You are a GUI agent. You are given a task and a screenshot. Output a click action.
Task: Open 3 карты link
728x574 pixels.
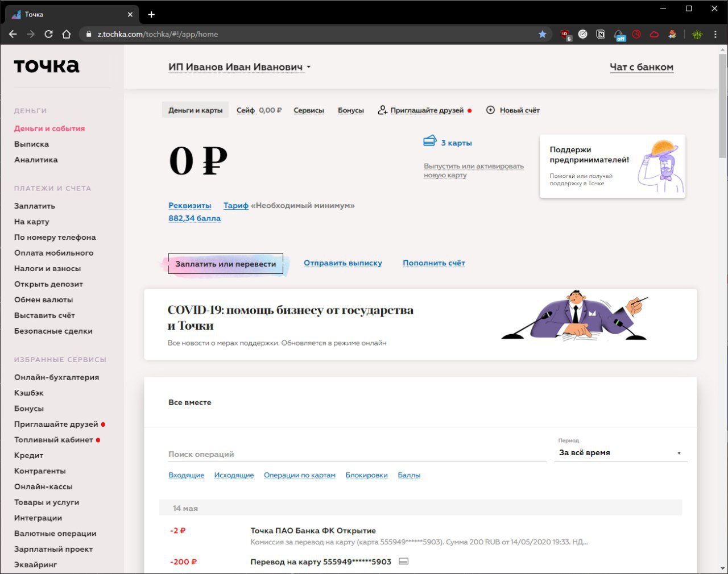(x=457, y=143)
